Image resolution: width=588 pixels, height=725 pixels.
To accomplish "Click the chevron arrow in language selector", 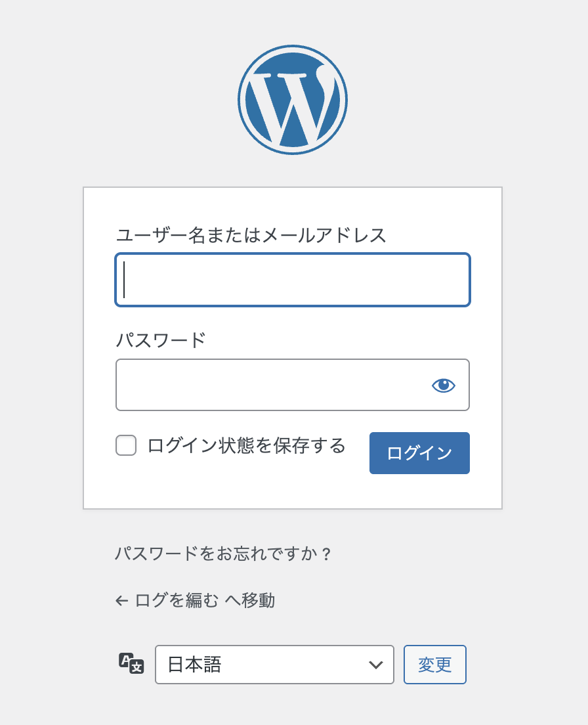I will tap(376, 665).
